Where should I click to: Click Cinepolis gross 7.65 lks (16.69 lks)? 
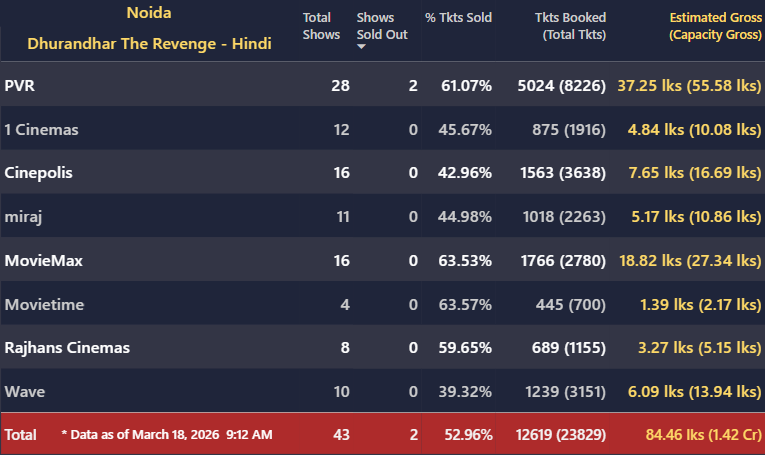pyautogui.click(x=695, y=173)
